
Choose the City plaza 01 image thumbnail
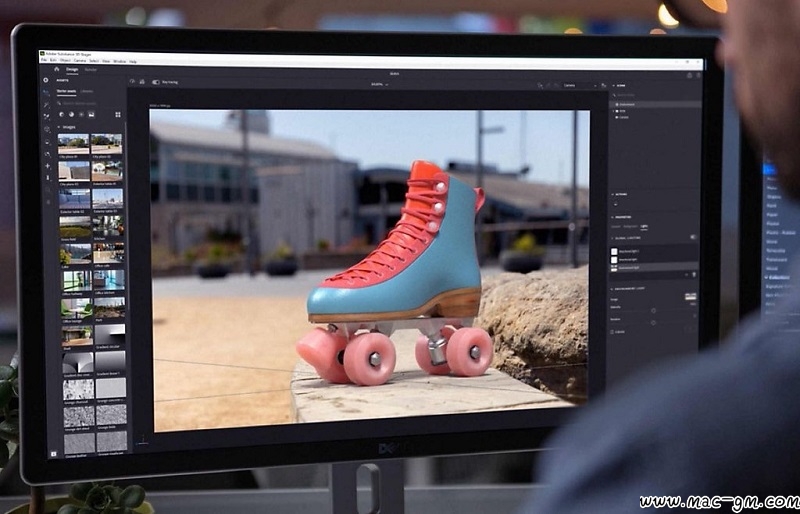pyautogui.click(x=73, y=144)
